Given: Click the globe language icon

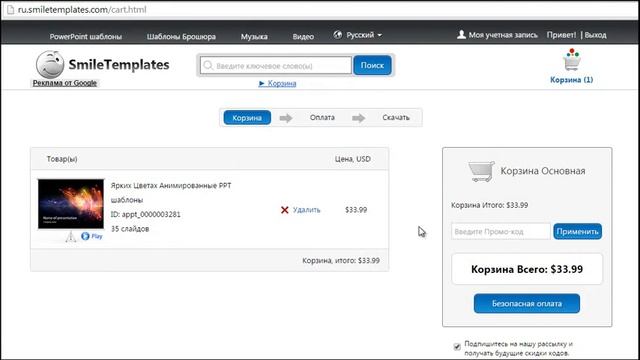Looking at the screenshot, I should coord(338,35).
